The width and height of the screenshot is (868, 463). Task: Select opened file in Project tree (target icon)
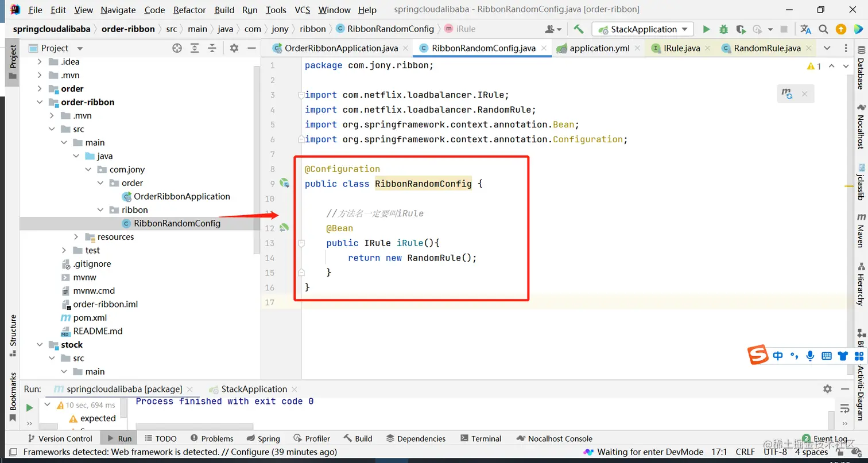click(177, 48)
